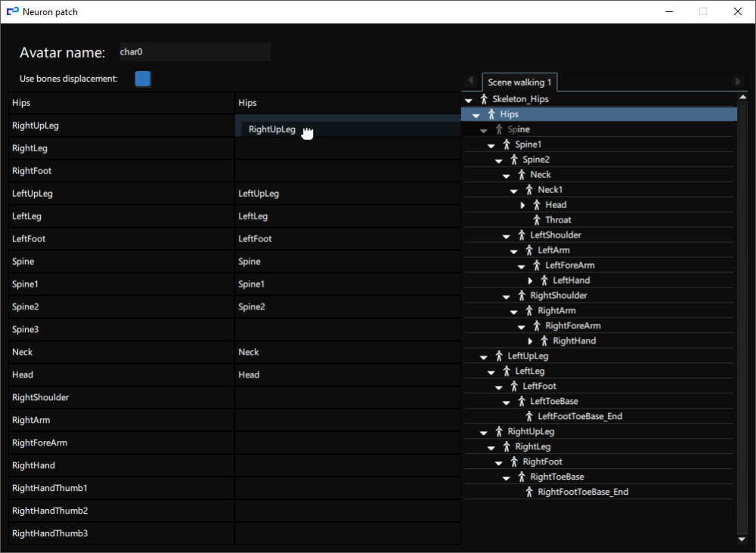Click the bone icon beside LeftArm
756x553 pixels.
tap(529, 250)
